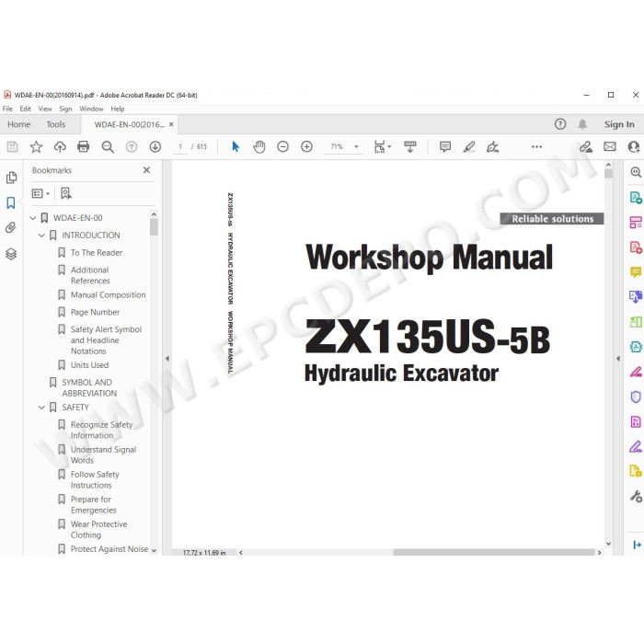Open the Manual Composition bookmark
Image resolution: width=644 pixels, height=644 pixels.
click(108, 295)
